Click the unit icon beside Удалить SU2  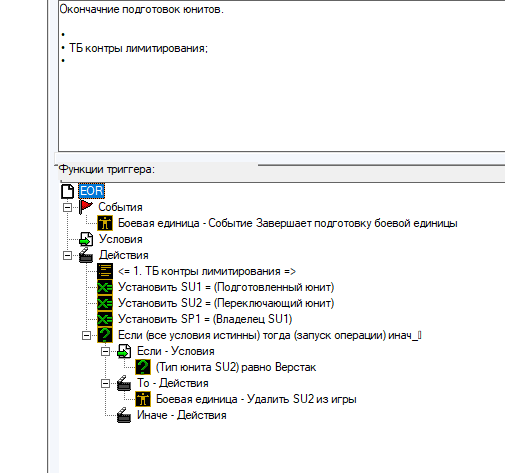[143, 399]
